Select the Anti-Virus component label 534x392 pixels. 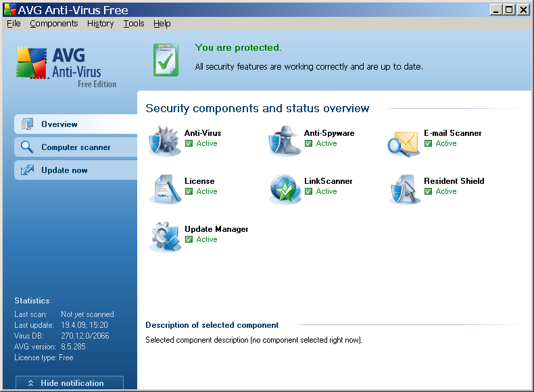pyautogui.click(x=203, y=133)
